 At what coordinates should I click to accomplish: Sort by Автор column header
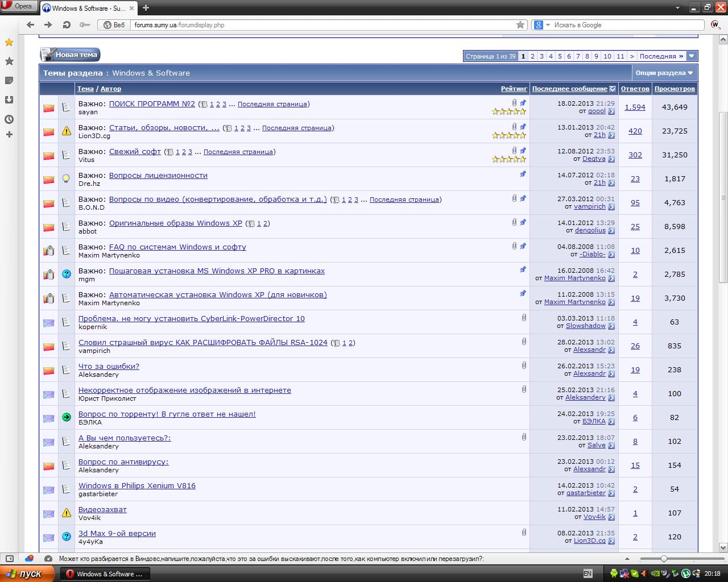tap(111, 89)
